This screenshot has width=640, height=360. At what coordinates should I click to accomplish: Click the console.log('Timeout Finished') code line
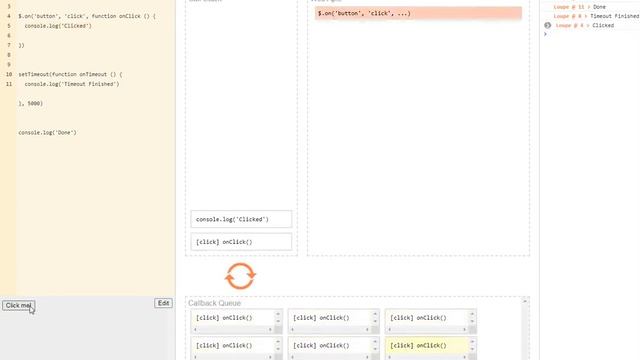click(72, 84)
